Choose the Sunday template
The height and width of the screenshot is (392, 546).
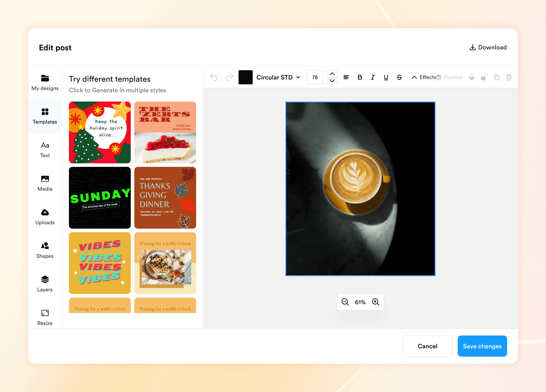[x=100, y=198]
